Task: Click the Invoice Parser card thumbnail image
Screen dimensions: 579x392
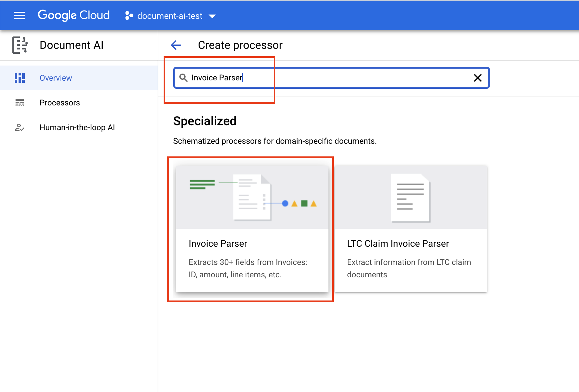Action: coord(252,197)
